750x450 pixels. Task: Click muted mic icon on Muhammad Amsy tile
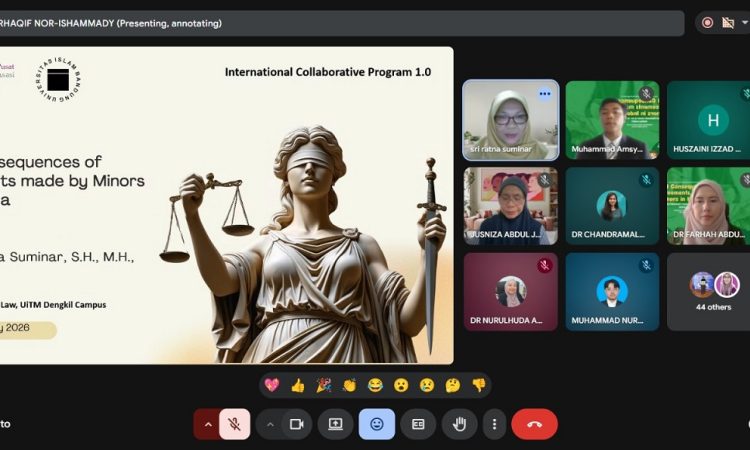646,94
